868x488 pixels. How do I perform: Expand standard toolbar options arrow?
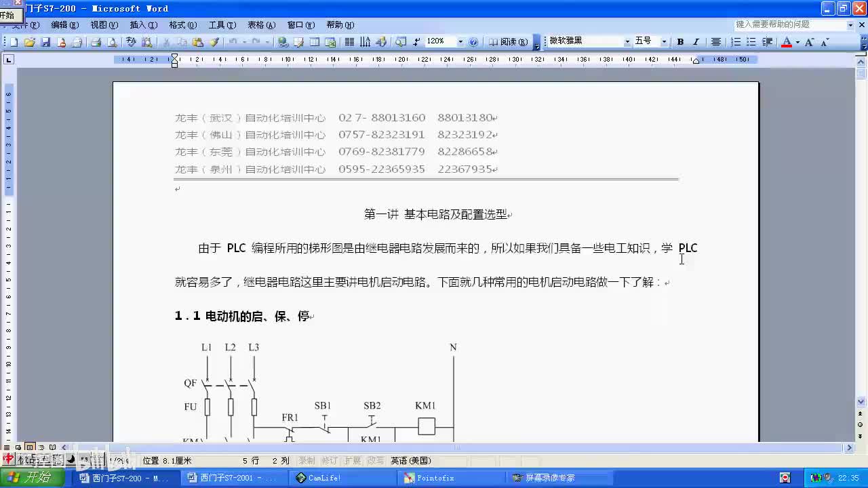click(x=537, y=43)
